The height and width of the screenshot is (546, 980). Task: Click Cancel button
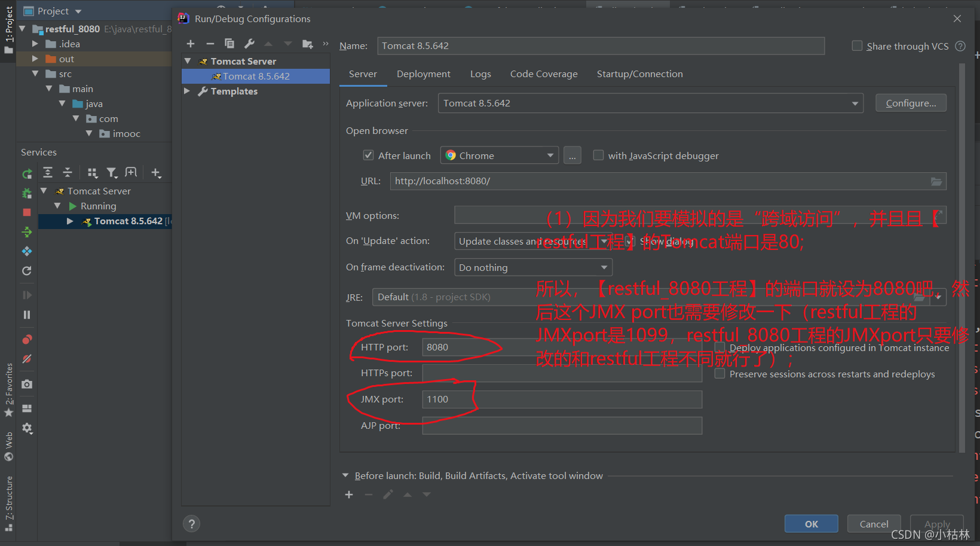pos(874,524)
